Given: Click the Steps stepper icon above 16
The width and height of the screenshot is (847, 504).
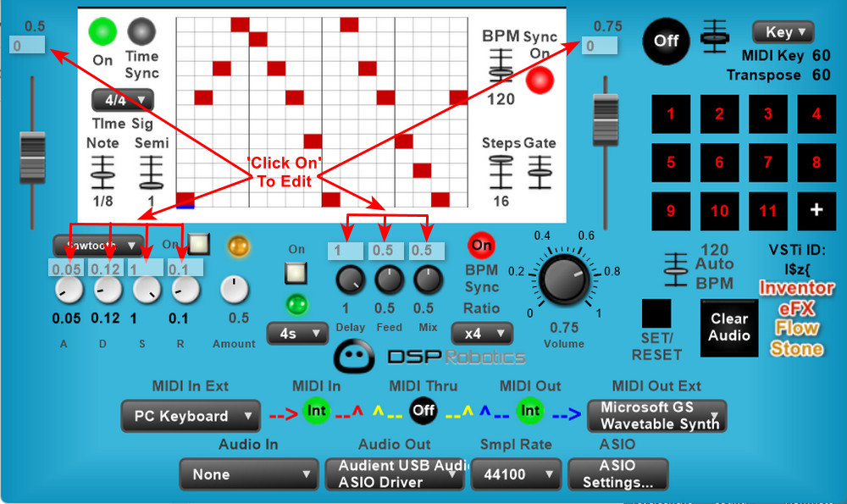Looking at the screenshot, I should tap(501, 172).
